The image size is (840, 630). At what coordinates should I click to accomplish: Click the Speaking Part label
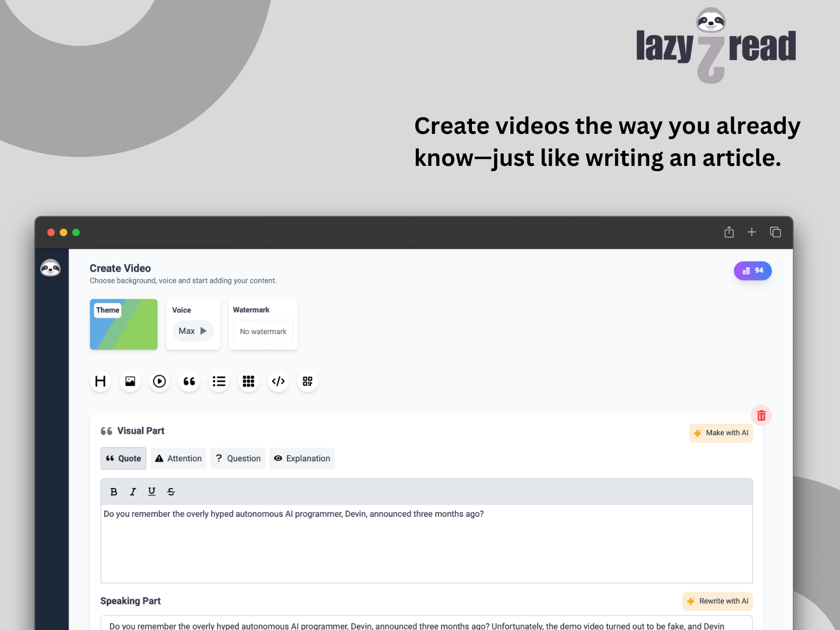click(x=131, y=601)
